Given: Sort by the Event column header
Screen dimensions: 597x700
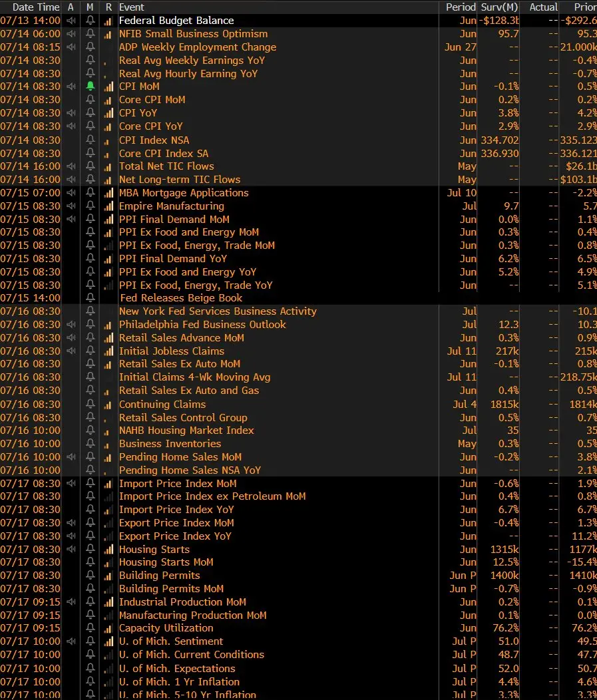Looking at the screenshot, I should point(131,7).
